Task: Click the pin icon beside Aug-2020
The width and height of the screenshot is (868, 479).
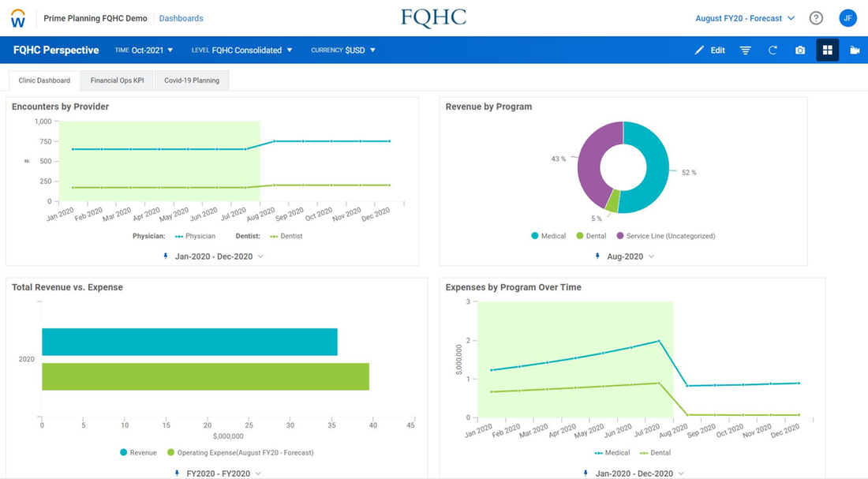Action: (597, 256)
